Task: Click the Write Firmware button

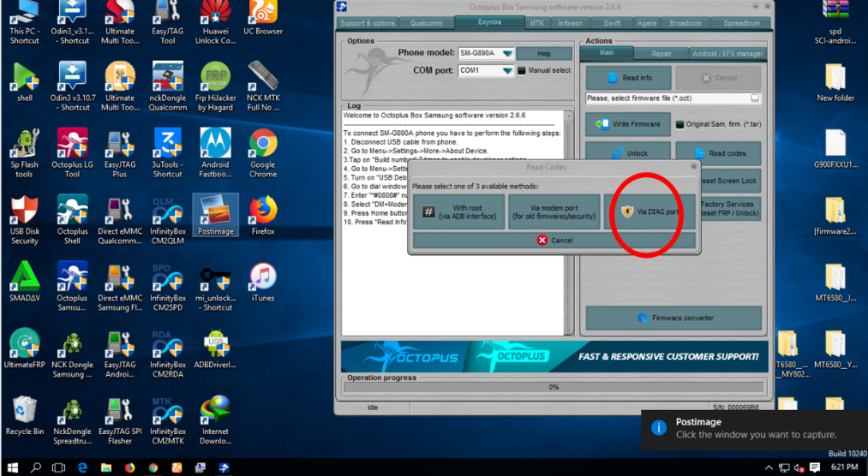Action: [x=628, y=124]
